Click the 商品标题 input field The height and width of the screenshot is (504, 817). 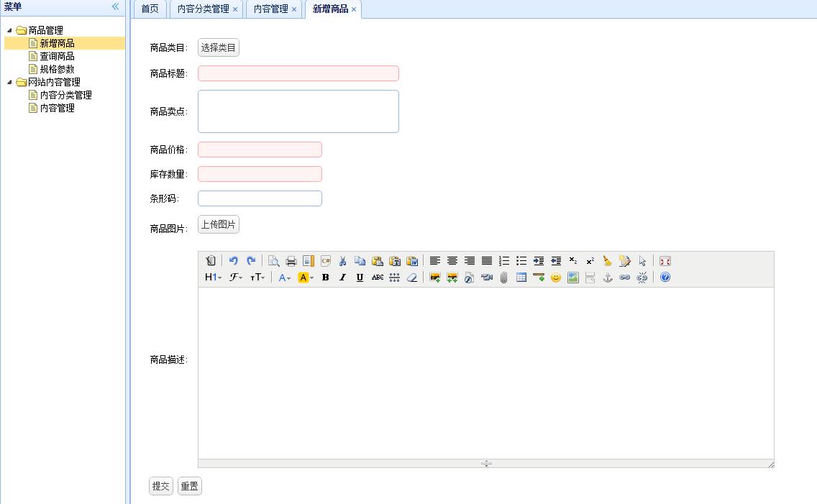point(298,73)
